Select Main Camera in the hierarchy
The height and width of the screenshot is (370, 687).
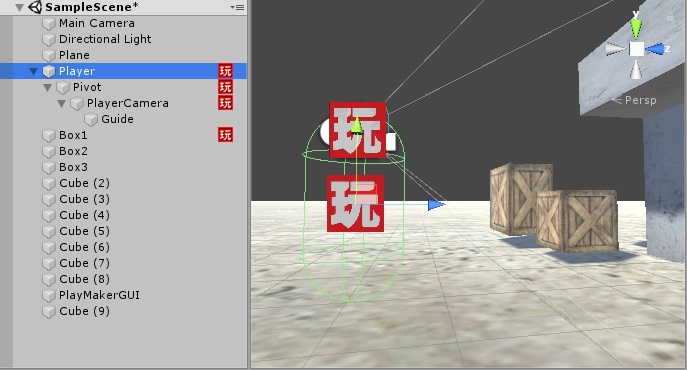[x=97, y=23]
